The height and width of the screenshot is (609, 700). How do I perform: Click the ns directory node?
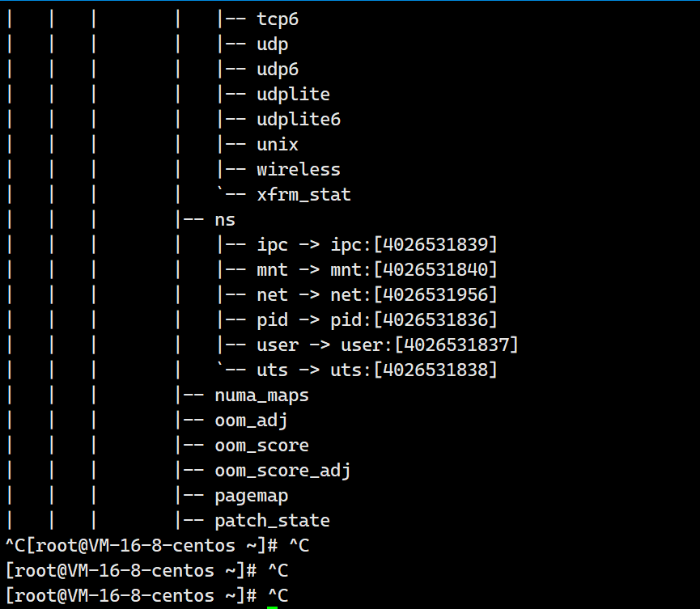(x=225, y=220)
